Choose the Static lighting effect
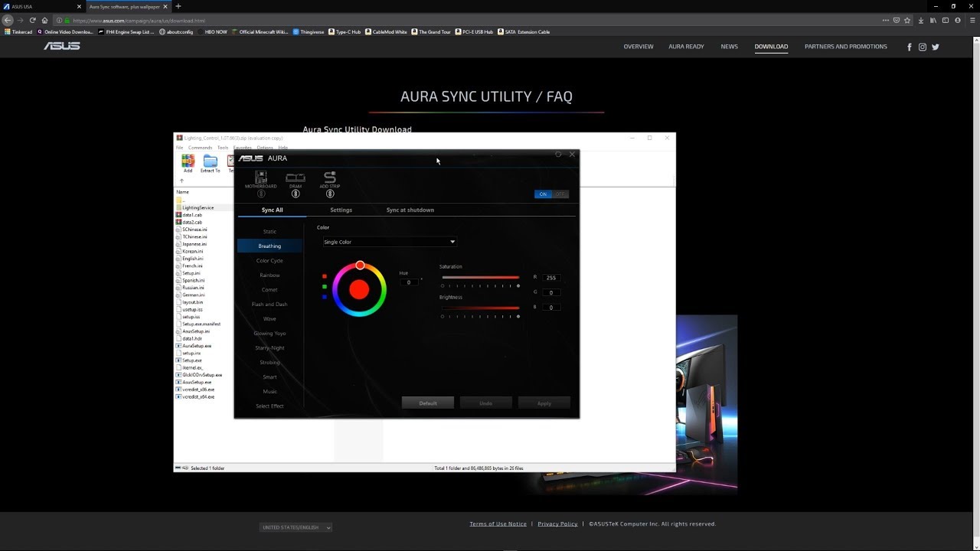This screenshot has height=551, width=980. click(269, 231)
